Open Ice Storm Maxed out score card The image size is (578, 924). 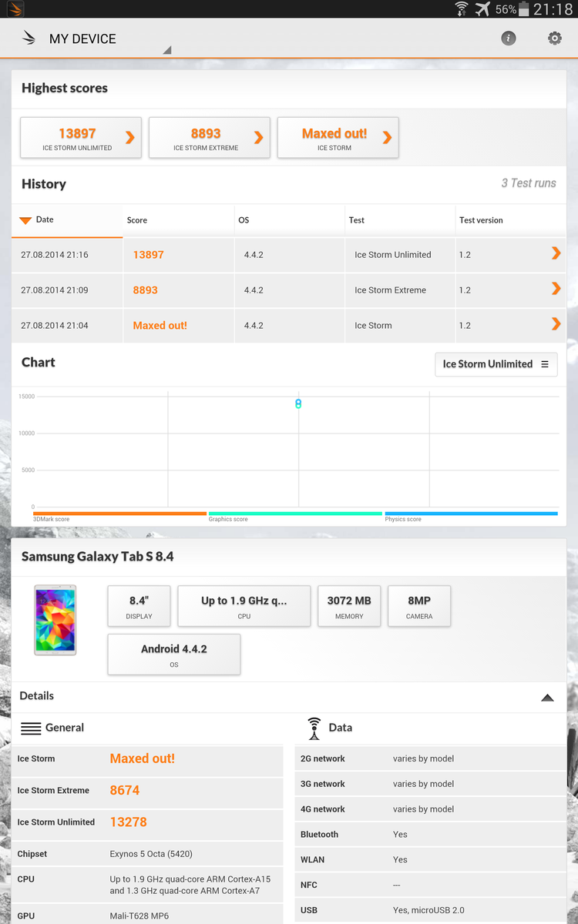pyautogui.click(x=338, y=138)
